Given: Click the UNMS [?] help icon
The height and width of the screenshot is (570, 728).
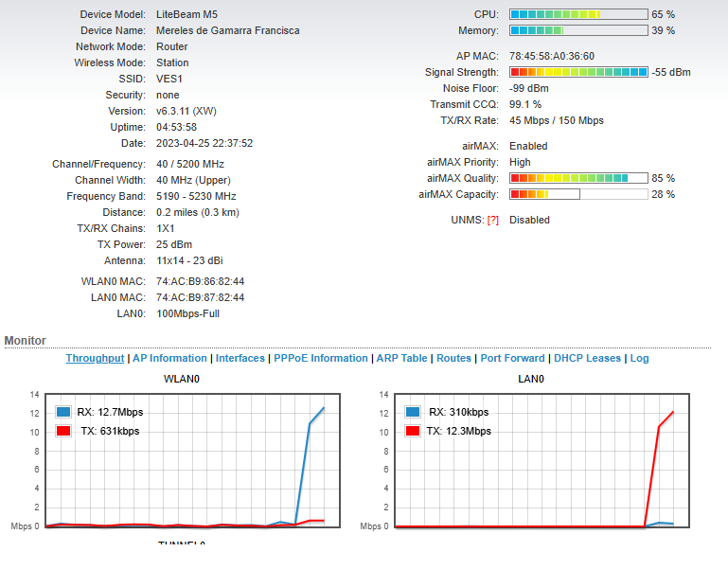Looking at the screenshot, I should tap(492, 221).
